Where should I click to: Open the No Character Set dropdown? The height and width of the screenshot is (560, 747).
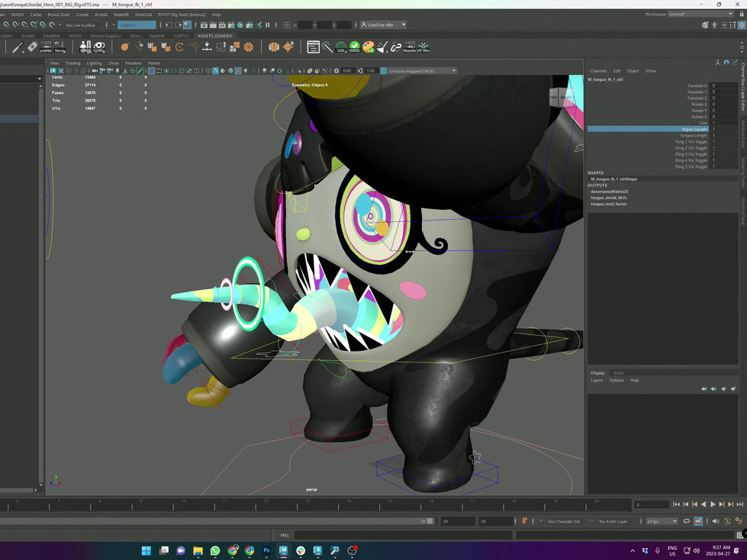click(x=565, y=521)
